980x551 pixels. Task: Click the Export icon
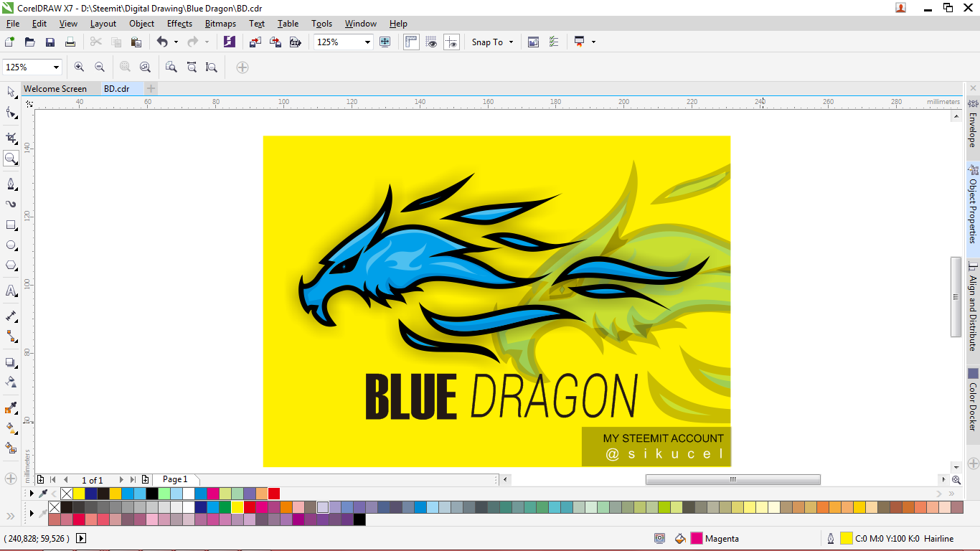click(275, 42)
